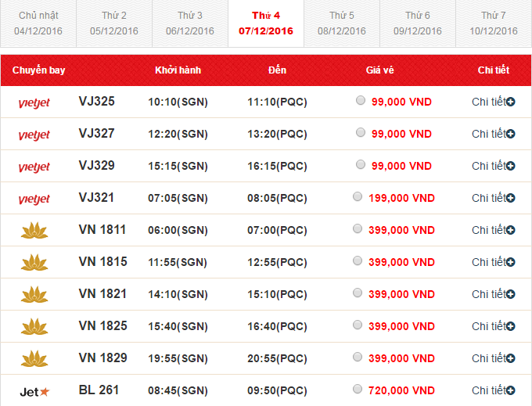The height and width of the screenshot is (406, 532).
Task: Expand Chi tiết for flight VJ329
Action: point(492,167)
